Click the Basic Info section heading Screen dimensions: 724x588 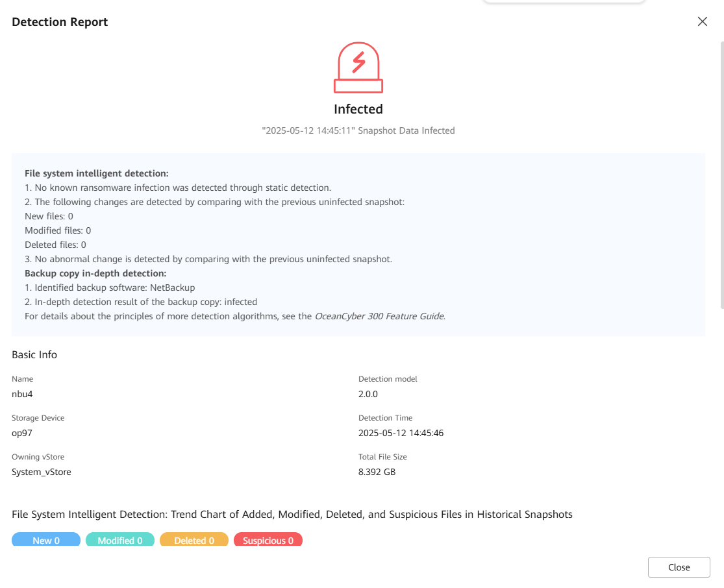click(x=34, y=354)
